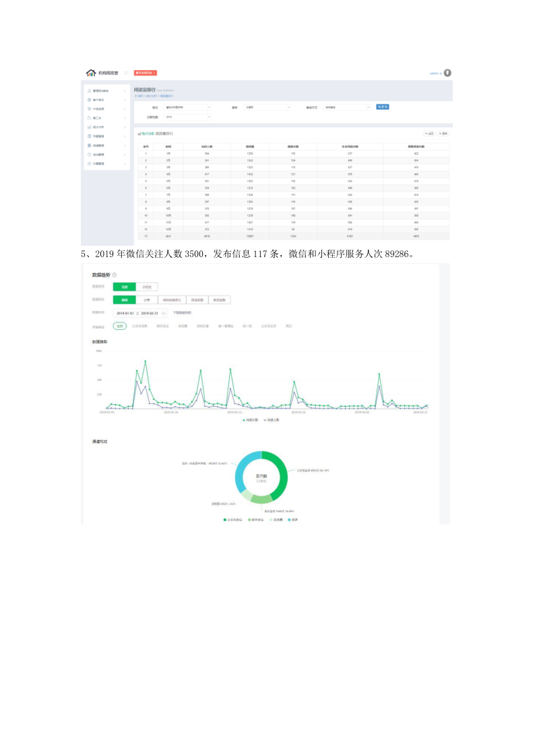Open the calendar icon in the date range box
The width and height of the screenshot is (535, 756).
click(x=164, y=314)
